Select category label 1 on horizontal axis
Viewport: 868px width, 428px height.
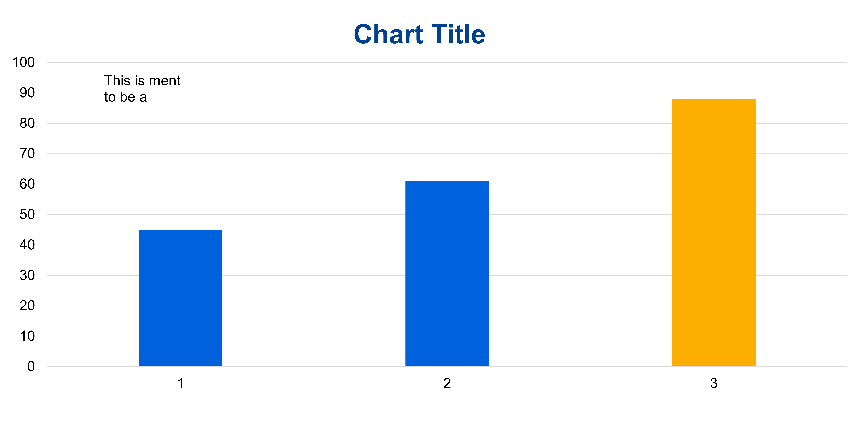181,383
